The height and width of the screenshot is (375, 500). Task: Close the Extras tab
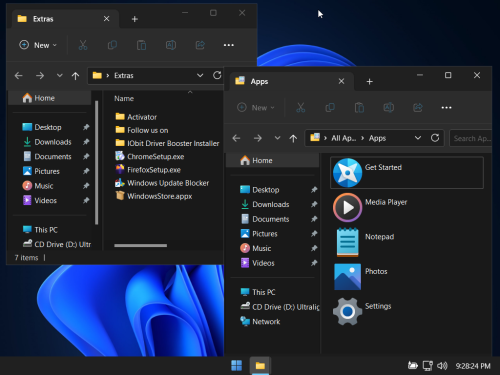click(106, 19)
